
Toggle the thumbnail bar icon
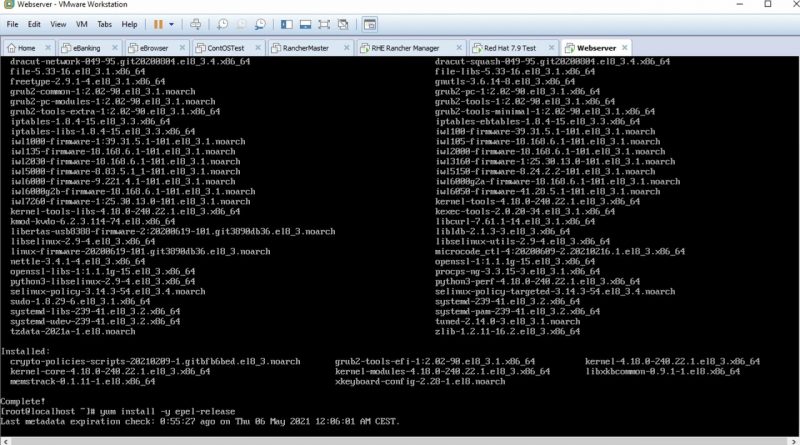(305, 24)
